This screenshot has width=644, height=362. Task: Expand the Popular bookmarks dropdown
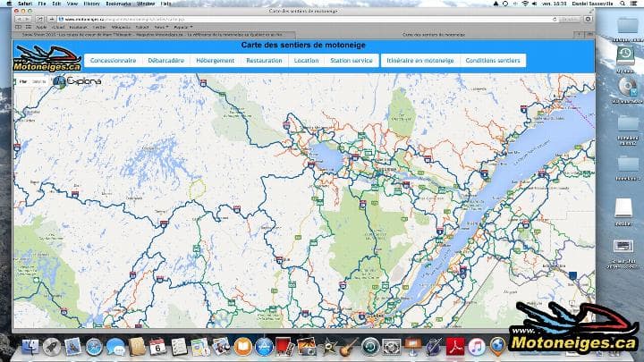click(182, 27)
